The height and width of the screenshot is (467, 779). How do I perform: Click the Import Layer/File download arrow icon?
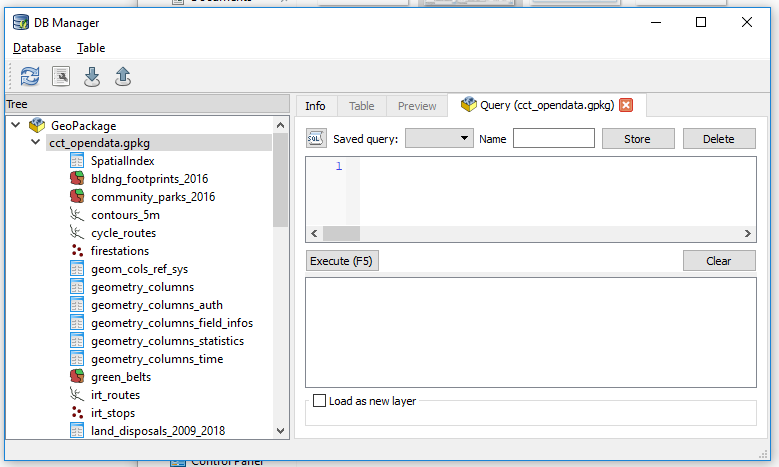point(92,77)
